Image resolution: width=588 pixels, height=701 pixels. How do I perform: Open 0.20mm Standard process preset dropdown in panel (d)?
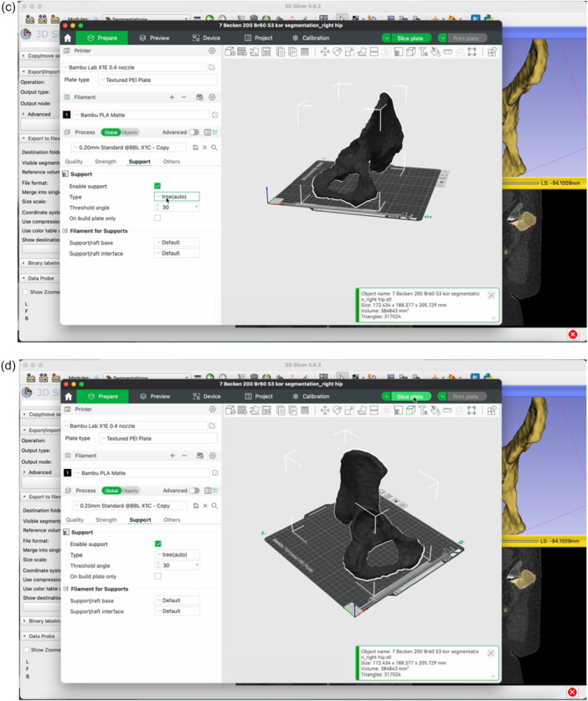(129, 506)
